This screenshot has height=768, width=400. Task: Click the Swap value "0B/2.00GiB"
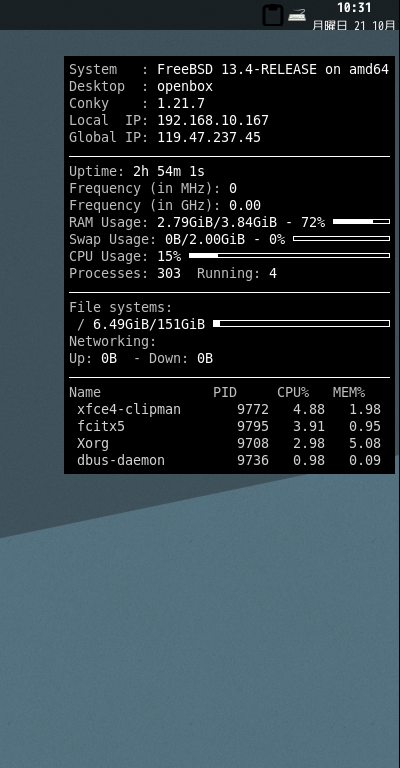pyautogui.click(x=205, y=239)
